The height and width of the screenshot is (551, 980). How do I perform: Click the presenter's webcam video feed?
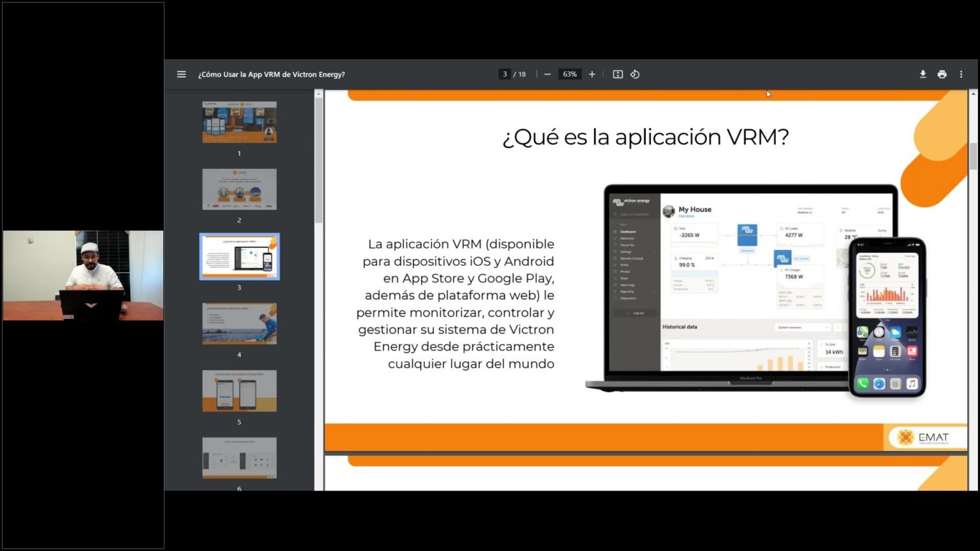point(82,274)
